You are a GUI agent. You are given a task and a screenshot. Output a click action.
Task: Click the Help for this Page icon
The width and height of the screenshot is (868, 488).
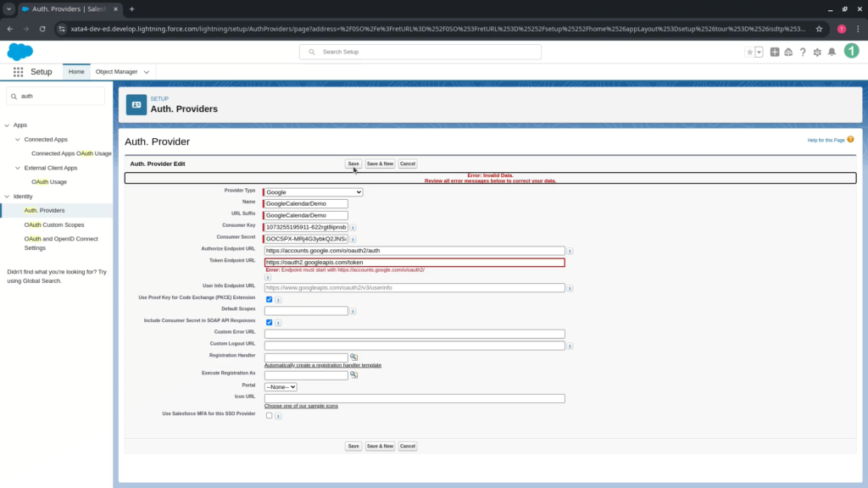(x=850, y=140)
